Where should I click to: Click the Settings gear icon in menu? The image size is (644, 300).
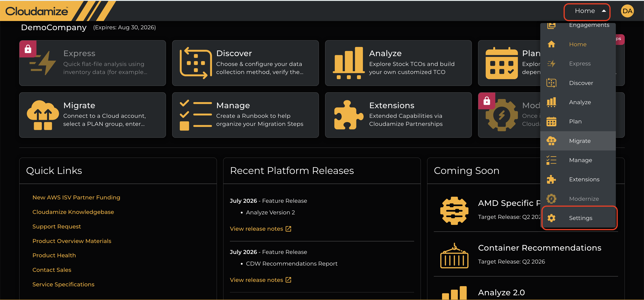(551, 218)
